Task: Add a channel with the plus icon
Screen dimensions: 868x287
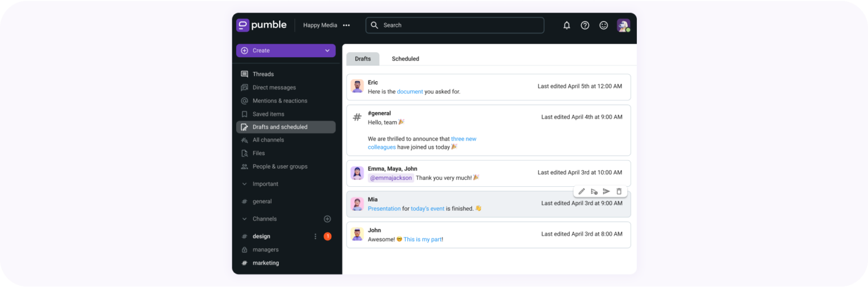Action: coord(327,219)
